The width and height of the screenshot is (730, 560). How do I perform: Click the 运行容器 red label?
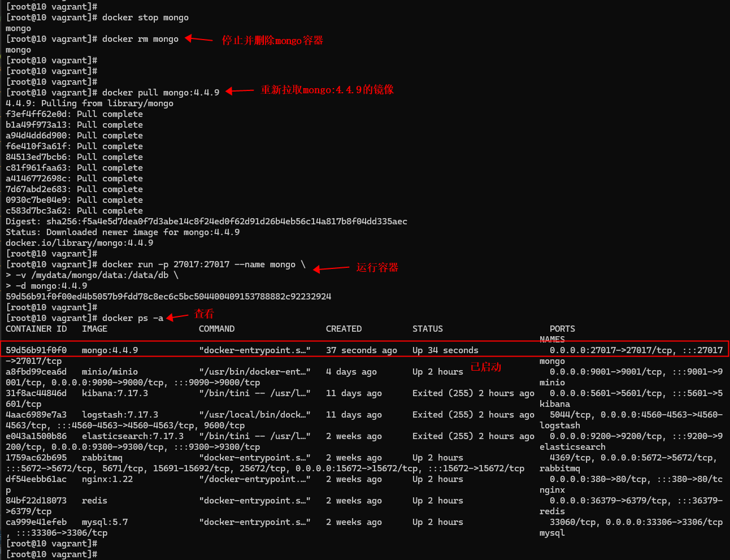click(377, 267)
